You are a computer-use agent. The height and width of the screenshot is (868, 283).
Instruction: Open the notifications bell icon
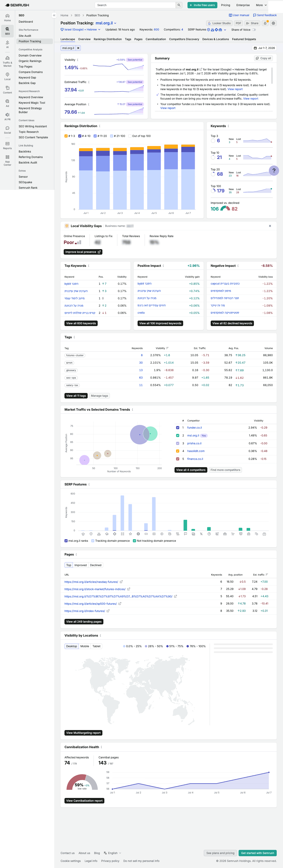(265, 23)
